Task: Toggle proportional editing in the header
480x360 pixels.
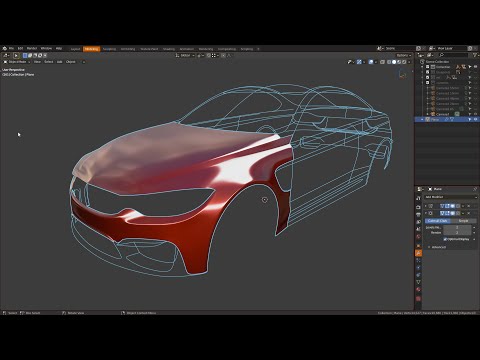Action: click(223, 55)
